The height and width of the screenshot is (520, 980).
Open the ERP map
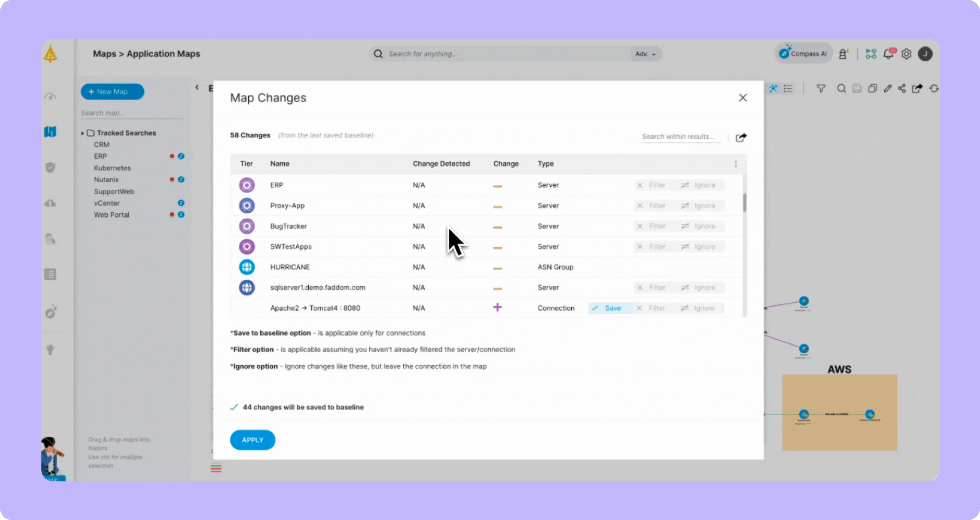pyautogui.click(x=100, y=156)
